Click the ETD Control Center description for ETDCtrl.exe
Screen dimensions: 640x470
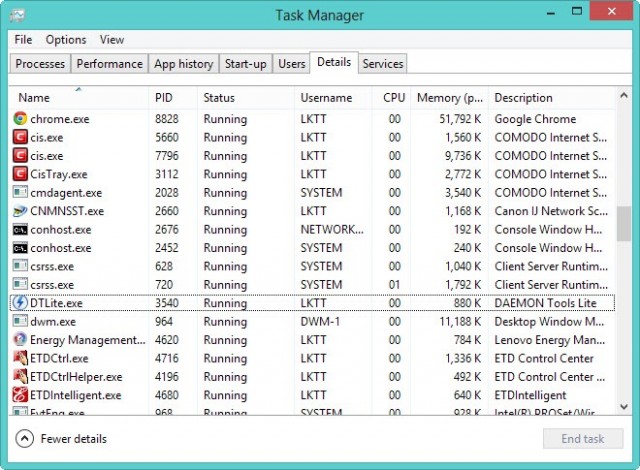(544, 358)
